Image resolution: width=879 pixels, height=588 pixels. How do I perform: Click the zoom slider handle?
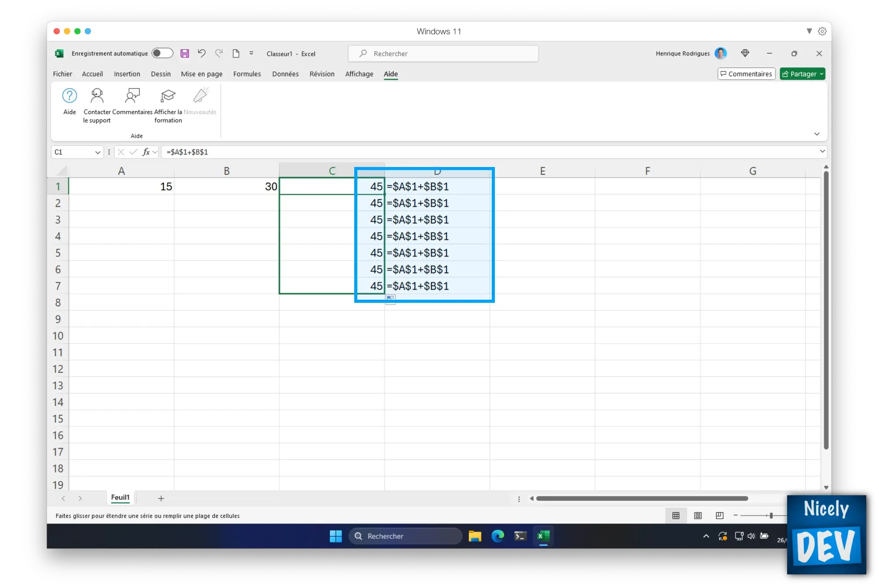click(771, 515)
